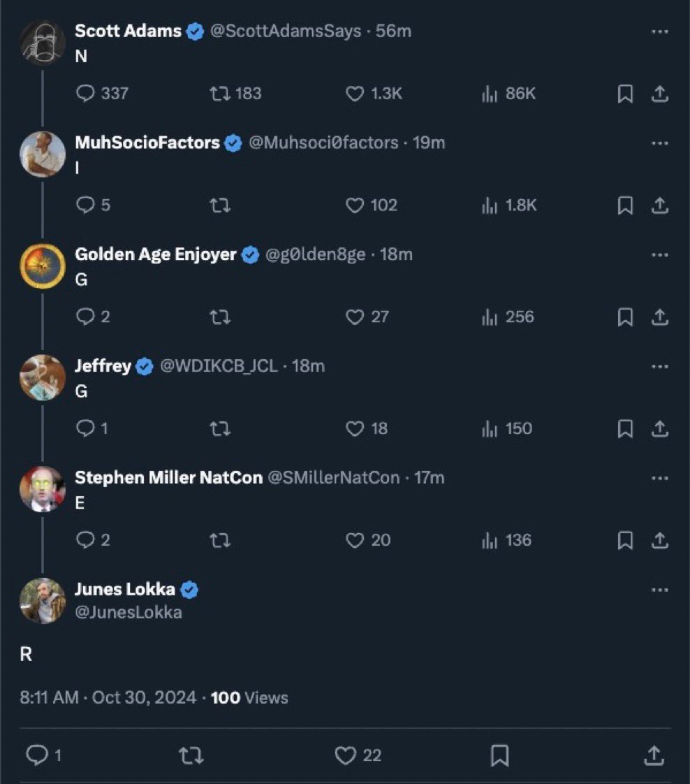View analytics for Jeffrey's reply showing 150
This screenshot has width=690, height=784.
click(506, 428)
